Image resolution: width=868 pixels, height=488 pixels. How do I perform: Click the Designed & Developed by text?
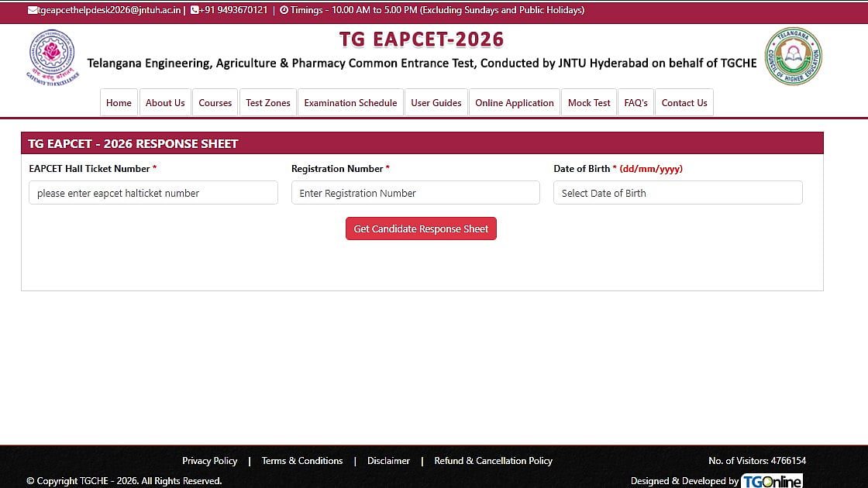coord(685,481)
